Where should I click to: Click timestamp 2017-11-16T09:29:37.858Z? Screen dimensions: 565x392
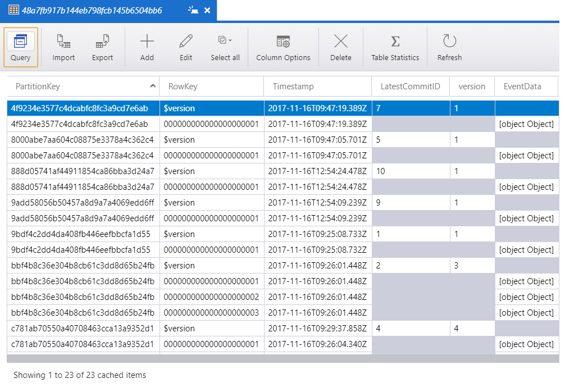click(317, 328)
